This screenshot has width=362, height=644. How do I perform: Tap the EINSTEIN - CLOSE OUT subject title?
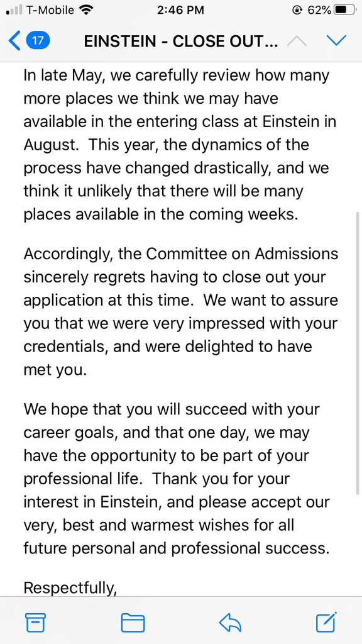click(x=181, y=42)
